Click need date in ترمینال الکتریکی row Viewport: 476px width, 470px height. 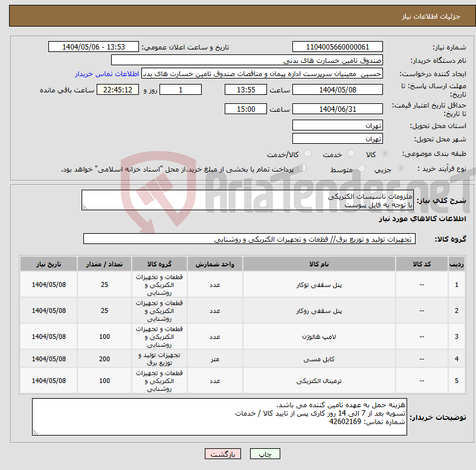pyautogui.click(x=48, y=381)
